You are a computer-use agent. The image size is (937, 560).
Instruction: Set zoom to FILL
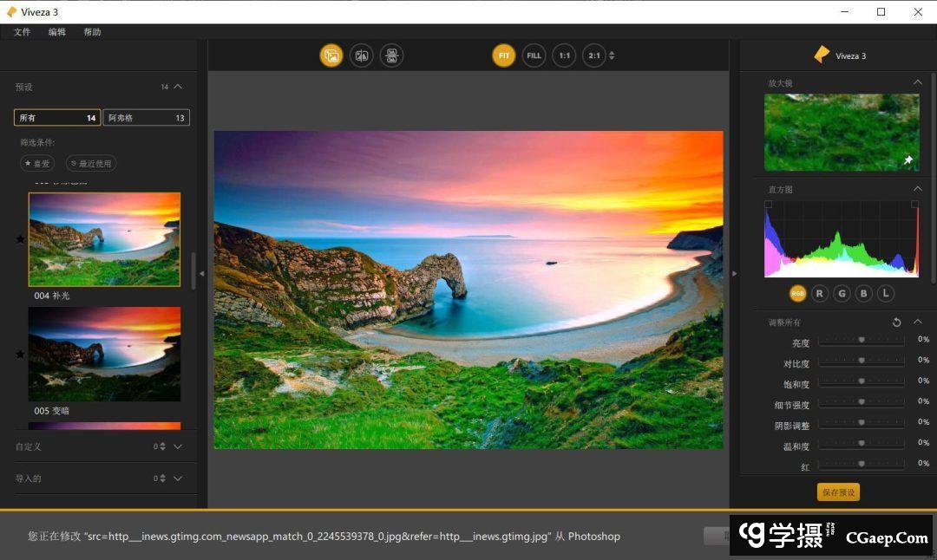(x=534, y=55)
